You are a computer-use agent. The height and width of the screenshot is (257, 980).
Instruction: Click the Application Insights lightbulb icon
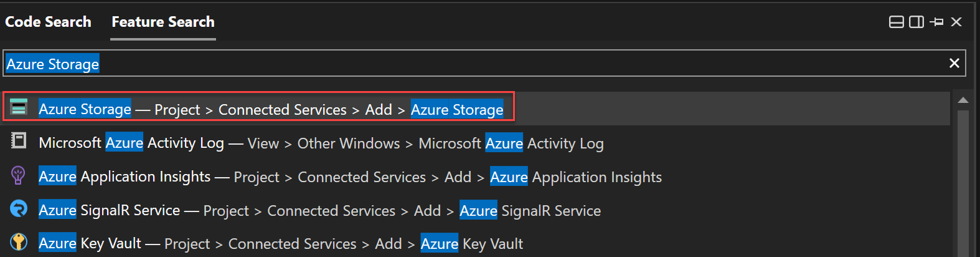[18, 175]
